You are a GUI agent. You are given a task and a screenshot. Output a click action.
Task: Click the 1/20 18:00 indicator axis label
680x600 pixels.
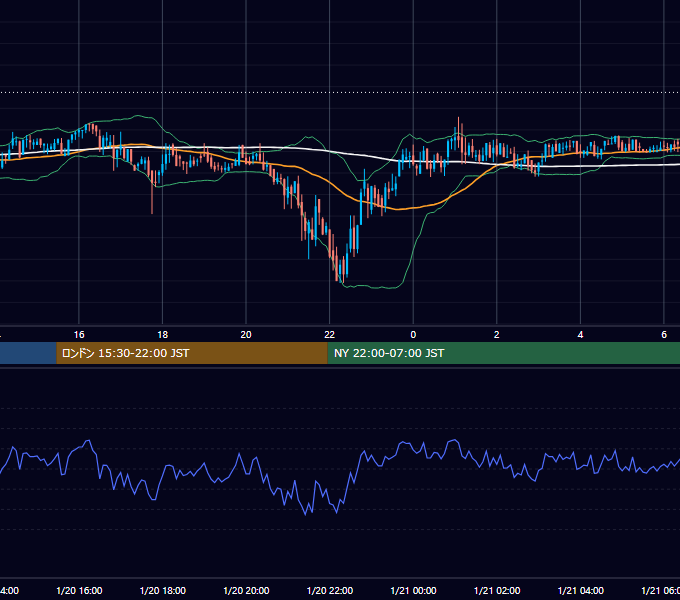(x=163, y=591)
